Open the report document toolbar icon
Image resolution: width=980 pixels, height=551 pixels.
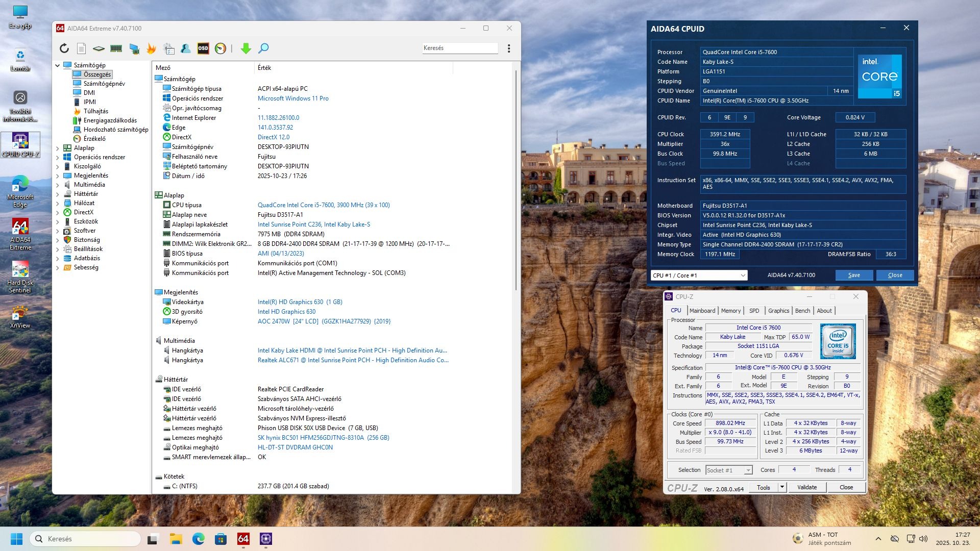pyautogui.click(x=81, y=48)
